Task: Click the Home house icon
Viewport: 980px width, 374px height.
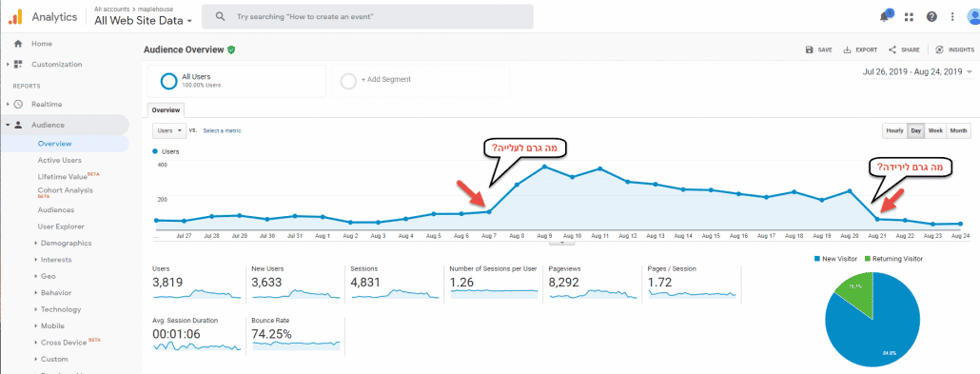Action: pos(18,44)
